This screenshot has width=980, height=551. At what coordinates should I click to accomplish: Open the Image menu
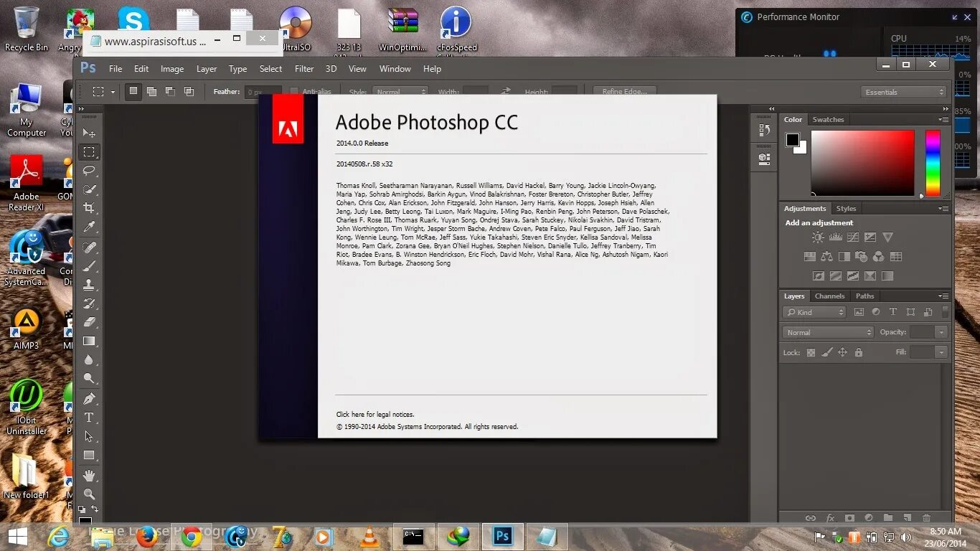pyautogui.click(x=172, y=69)
